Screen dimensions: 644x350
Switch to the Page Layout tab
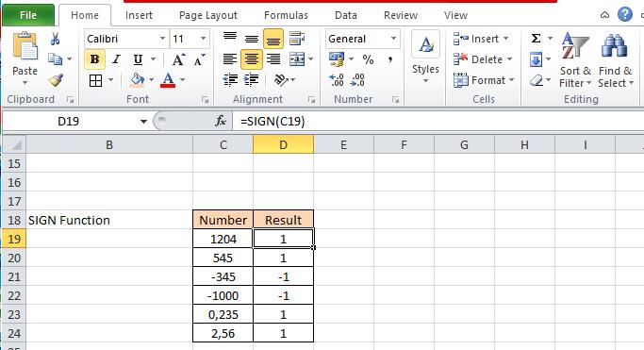(208, 15)
